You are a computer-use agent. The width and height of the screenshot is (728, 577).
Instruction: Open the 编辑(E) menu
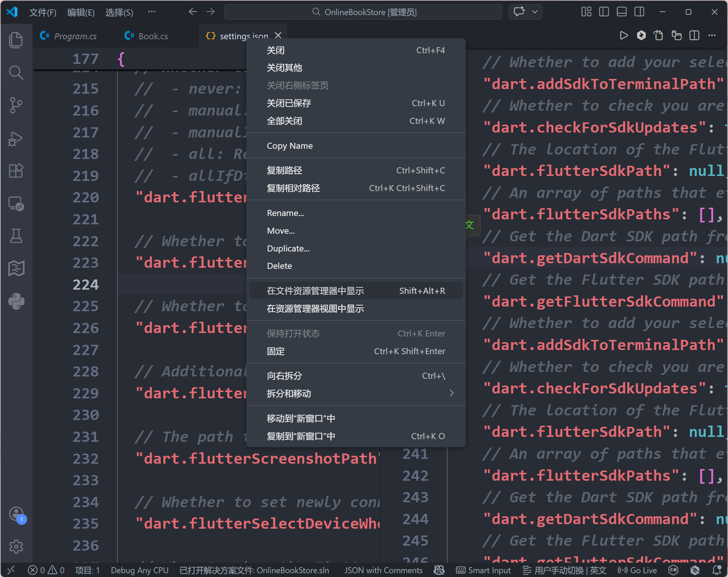81,12
